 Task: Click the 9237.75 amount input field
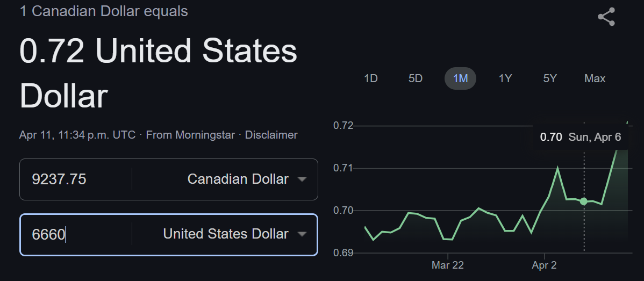click(x=75, y=179)
